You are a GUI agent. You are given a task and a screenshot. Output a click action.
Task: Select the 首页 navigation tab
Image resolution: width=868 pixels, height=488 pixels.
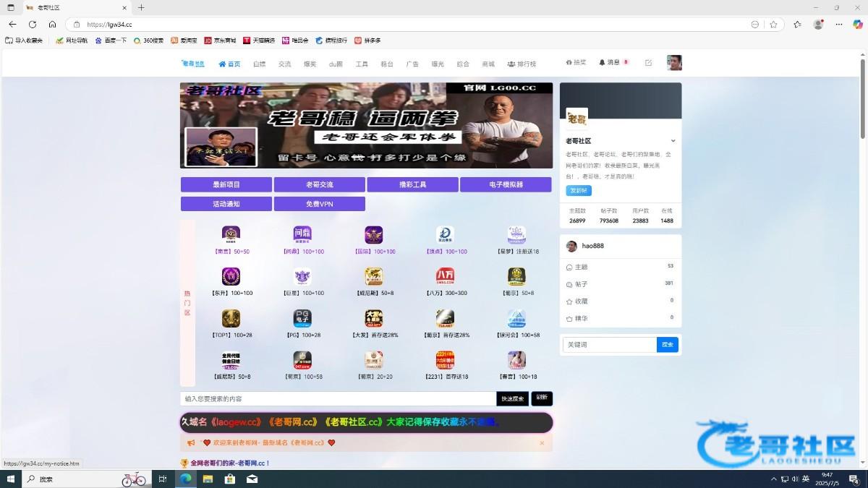tap(229, 64)
